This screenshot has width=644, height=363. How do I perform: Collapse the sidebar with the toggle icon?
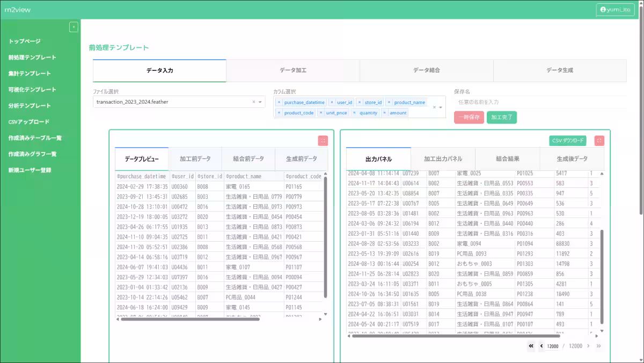click(x=74, y=27)
